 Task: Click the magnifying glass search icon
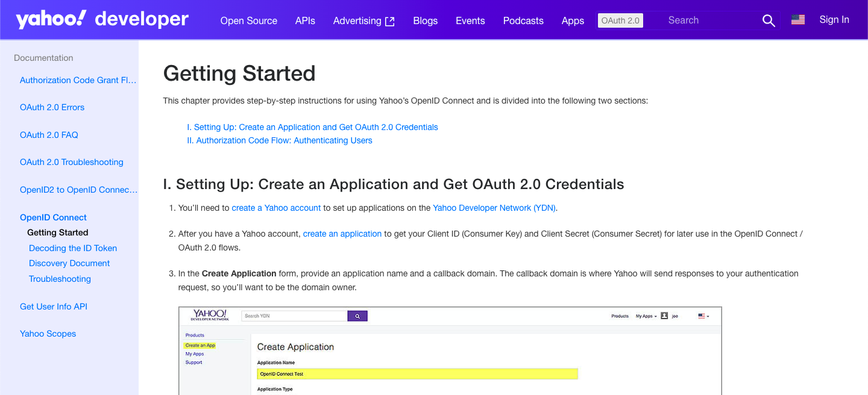(768, 20)
